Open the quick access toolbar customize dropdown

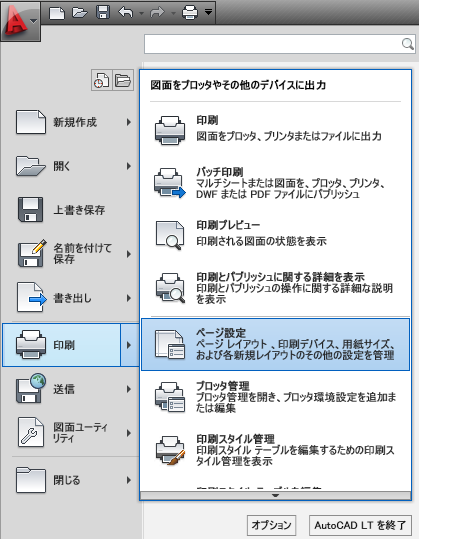coord(208,12)
